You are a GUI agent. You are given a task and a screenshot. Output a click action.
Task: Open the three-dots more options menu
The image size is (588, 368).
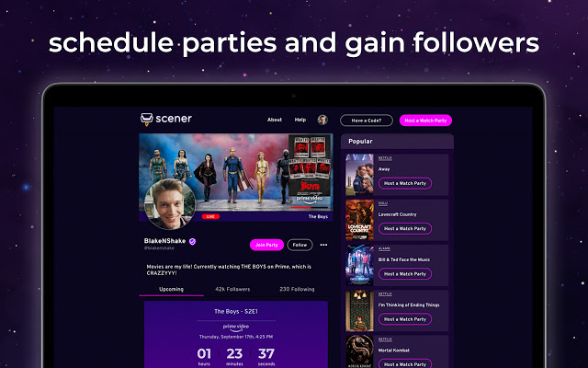[323, 245]
